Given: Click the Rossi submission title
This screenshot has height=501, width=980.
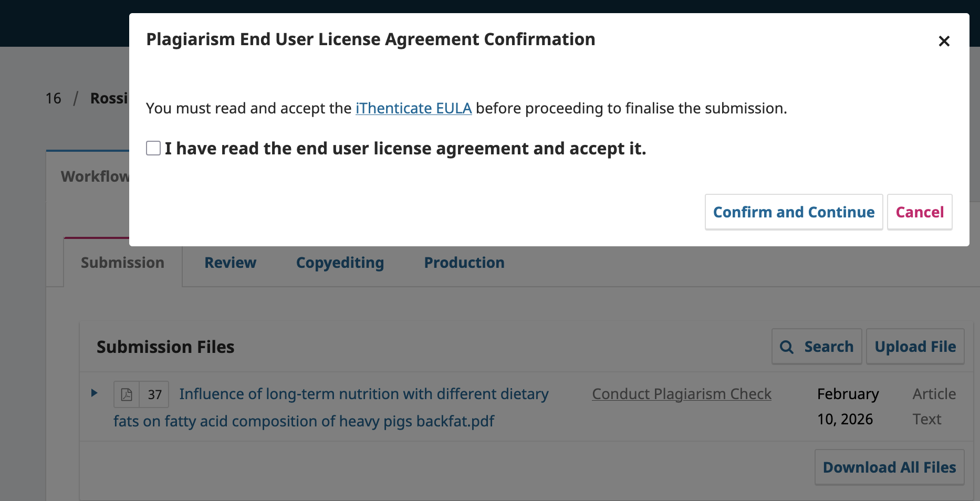Looking at the screenshot, I should point(109,99).
